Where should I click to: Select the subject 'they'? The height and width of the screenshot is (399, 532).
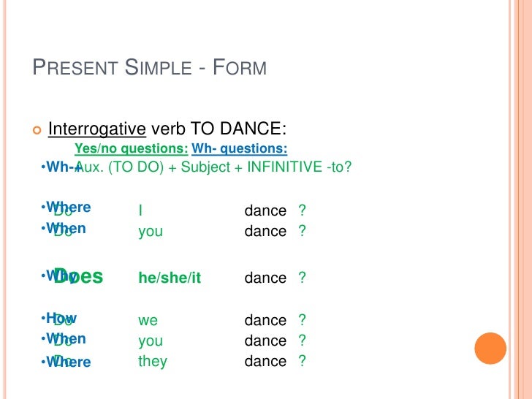[x=153, y=361]
